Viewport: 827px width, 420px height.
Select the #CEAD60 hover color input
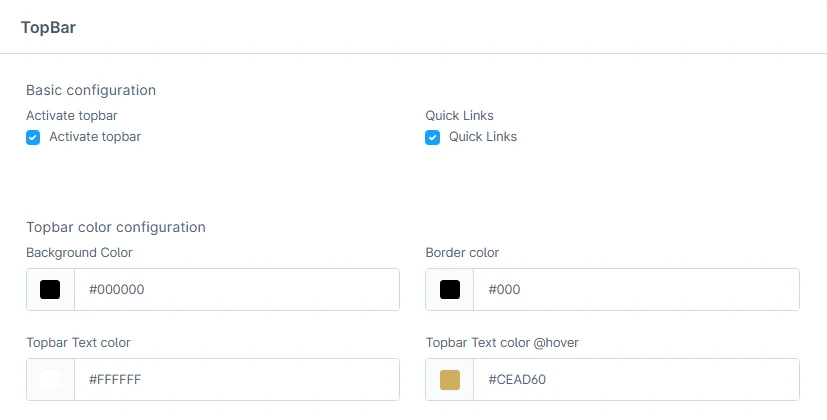coord(636,380)
